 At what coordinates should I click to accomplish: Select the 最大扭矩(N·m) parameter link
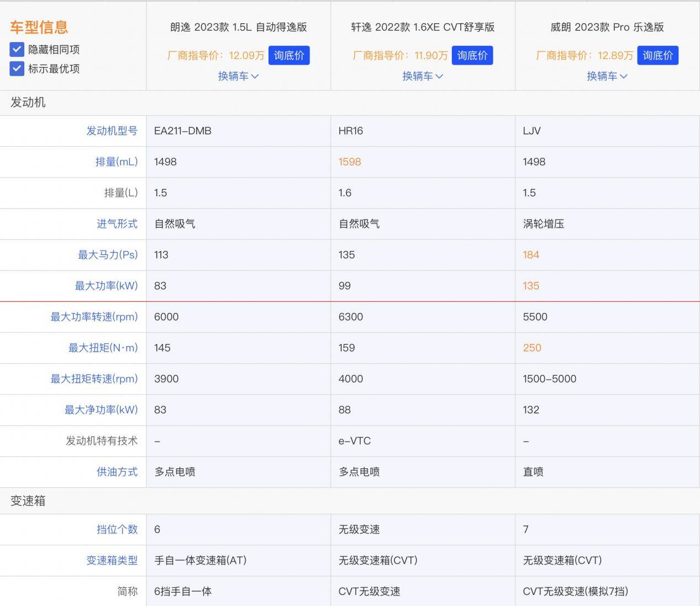point(103,348)
